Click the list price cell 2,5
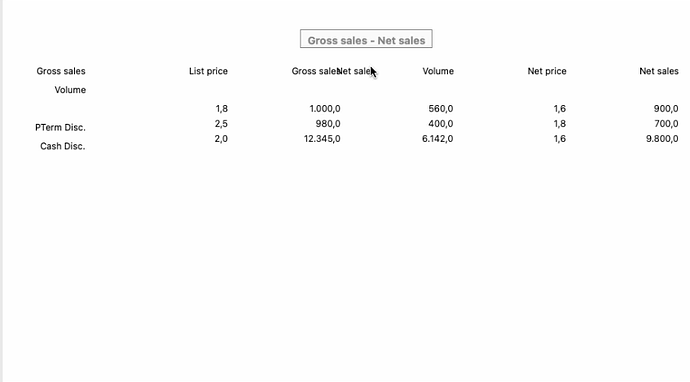Viewport: 690px width, 382px height. 221,124
